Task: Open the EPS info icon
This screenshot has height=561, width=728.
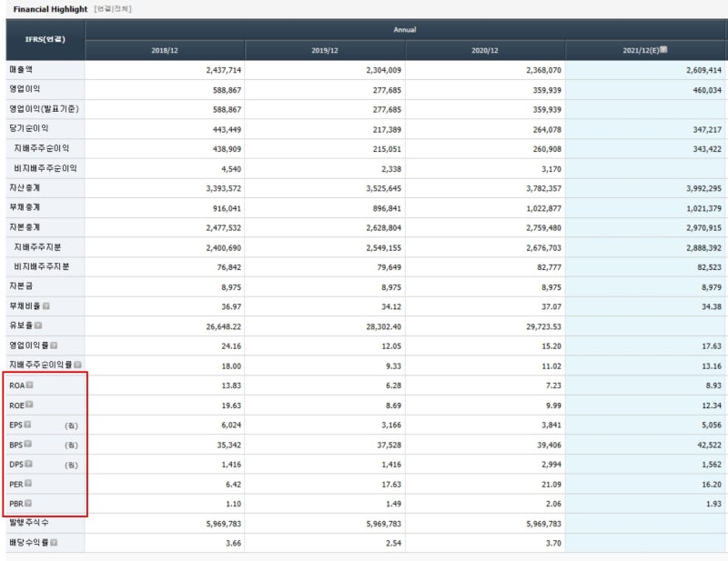Action: (x=27, y=424)
